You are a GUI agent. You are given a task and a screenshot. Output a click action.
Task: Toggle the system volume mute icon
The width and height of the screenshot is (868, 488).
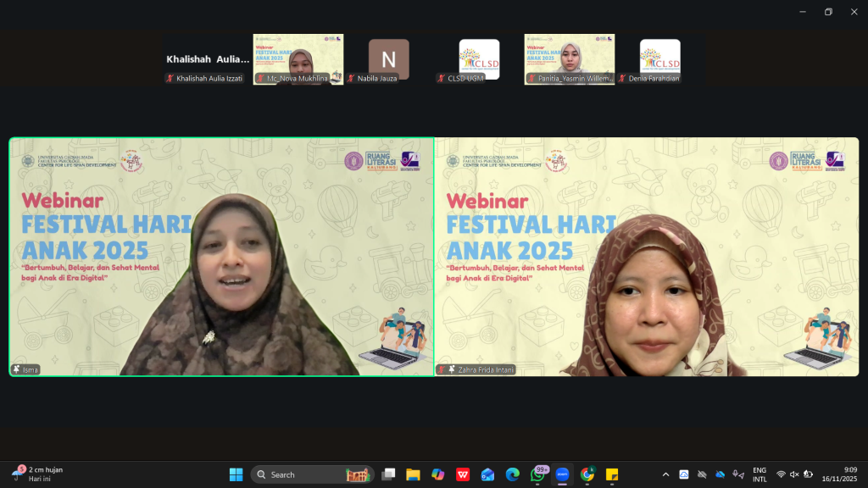[794, 474]
